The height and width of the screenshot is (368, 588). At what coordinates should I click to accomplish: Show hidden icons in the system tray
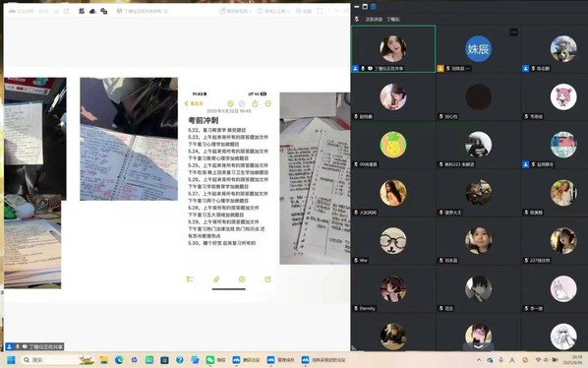point(479,360)
